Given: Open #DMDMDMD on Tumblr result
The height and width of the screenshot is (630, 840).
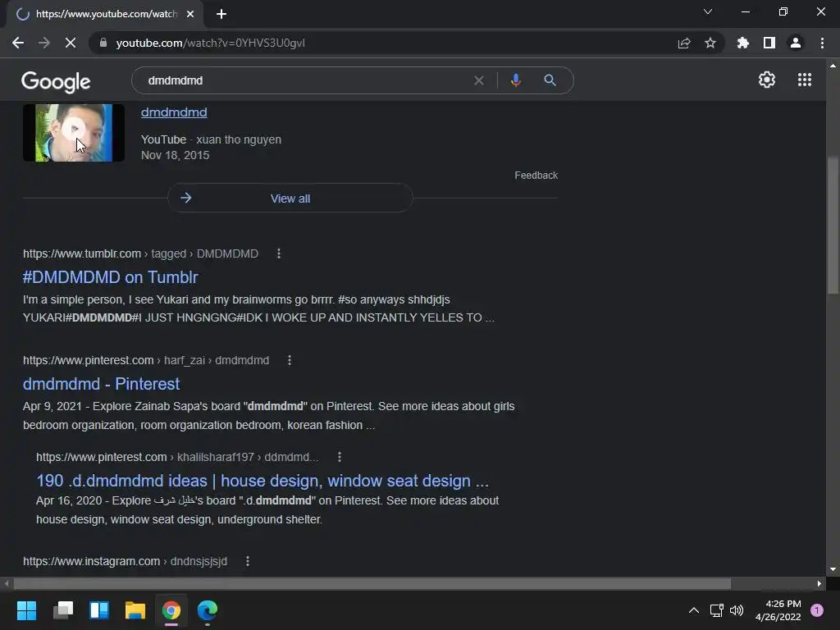Looking at the screenshot, I should point(111,277).
